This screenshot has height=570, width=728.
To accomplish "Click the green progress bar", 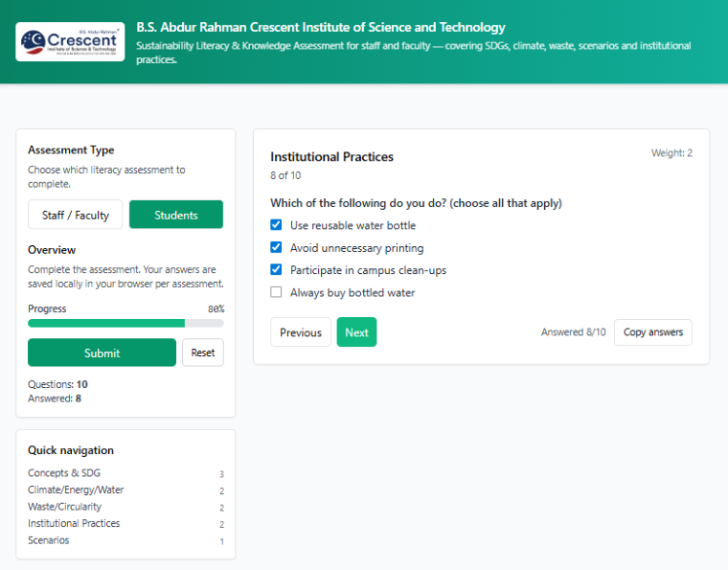I will coord(106,324).
